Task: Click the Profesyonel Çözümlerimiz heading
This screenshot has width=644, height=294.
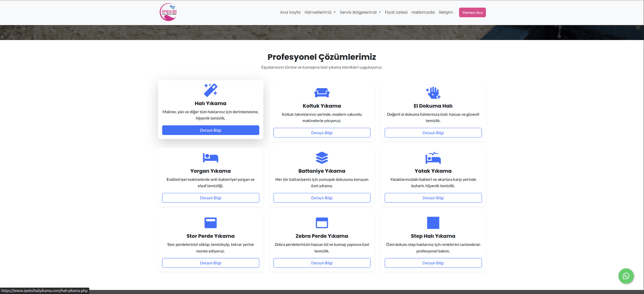Action: (322, 57)
